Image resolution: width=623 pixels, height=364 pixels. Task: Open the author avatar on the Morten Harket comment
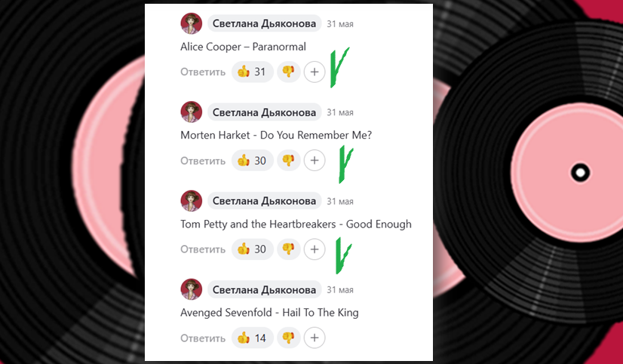(192, 112)
